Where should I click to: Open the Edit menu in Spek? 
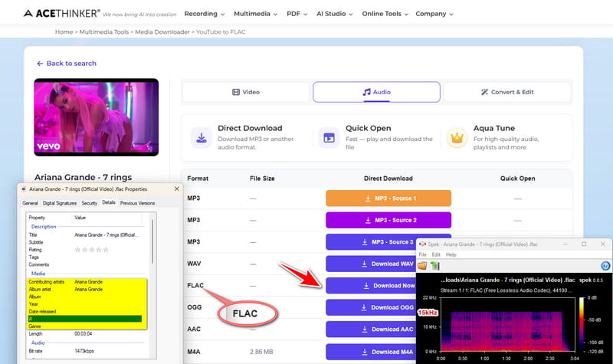[436, 254]
